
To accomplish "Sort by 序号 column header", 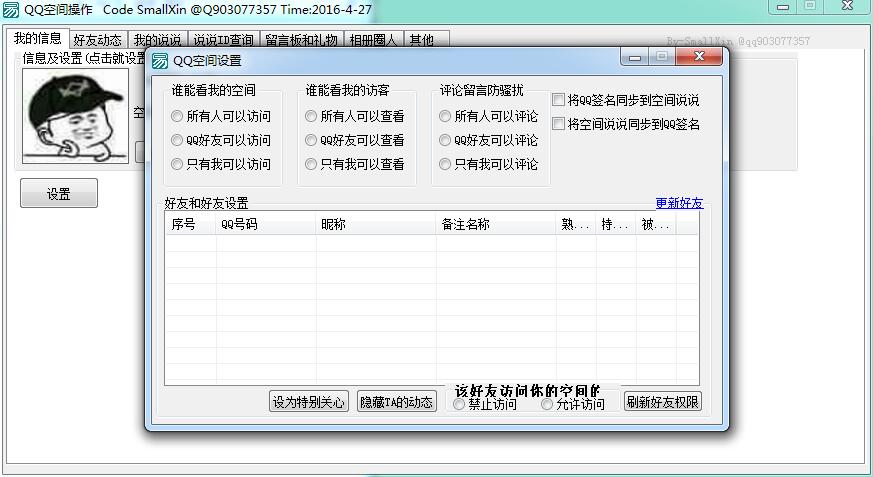I will click(x=191, y=224).
